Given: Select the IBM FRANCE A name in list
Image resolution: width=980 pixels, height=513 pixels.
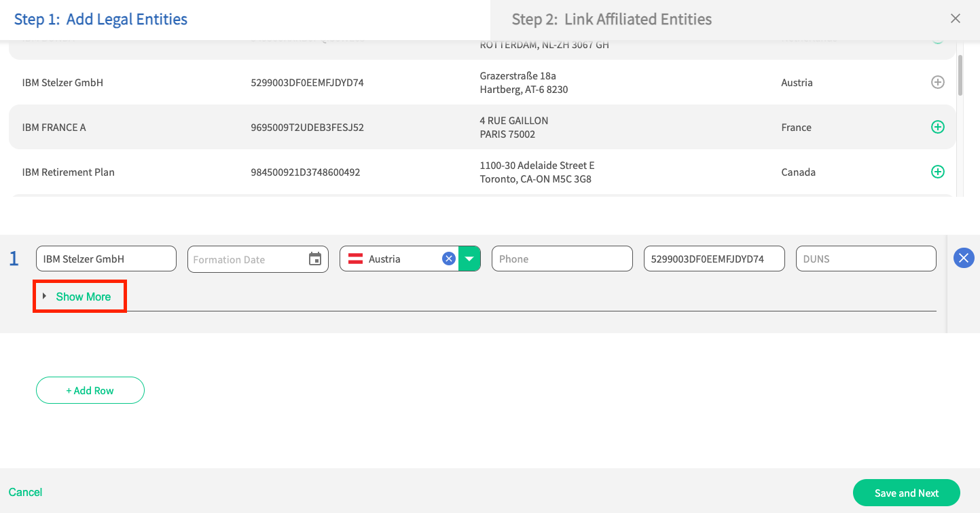Looking at the screenshot, I should (54, 128).
